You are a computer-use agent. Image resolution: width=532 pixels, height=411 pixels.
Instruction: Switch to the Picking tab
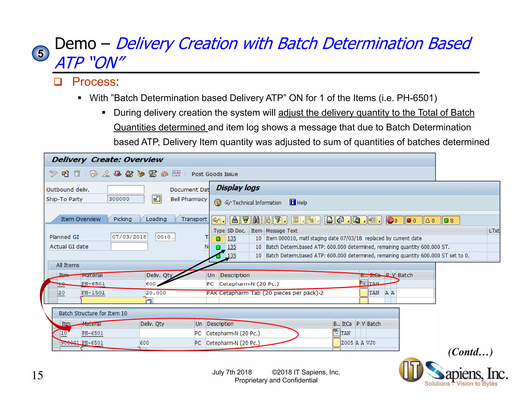pos(123,219)
